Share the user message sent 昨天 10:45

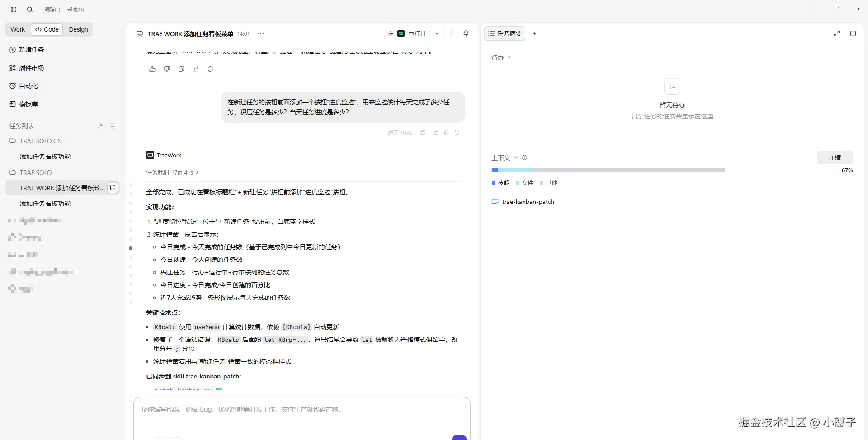pos(435,132)
